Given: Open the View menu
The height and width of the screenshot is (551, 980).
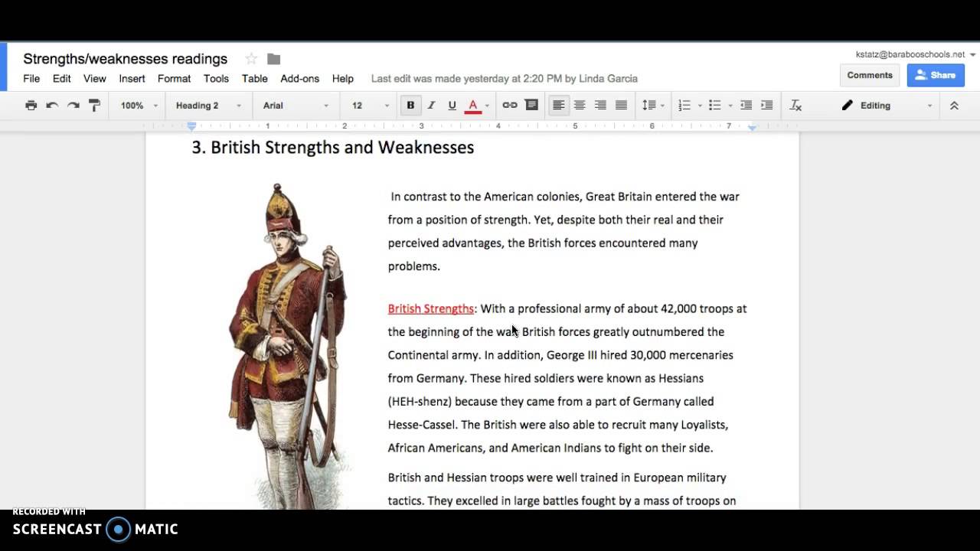Looking at the screenshot, I should click(x=95, y=78).
